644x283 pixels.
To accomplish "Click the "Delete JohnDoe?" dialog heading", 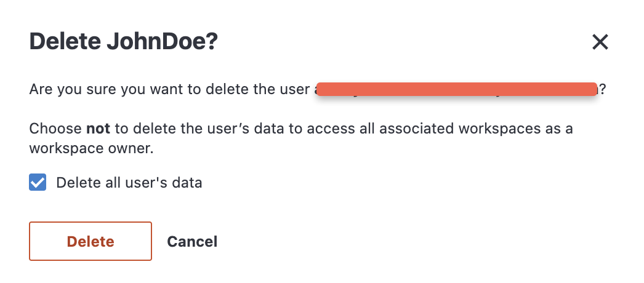I will coord(124,42).
